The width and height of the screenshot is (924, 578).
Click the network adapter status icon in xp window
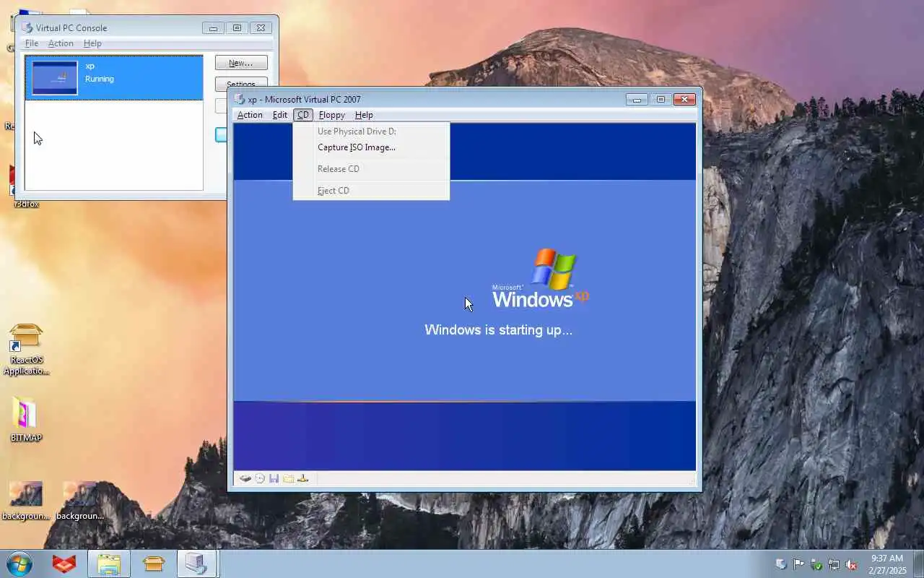coord(303,478)
